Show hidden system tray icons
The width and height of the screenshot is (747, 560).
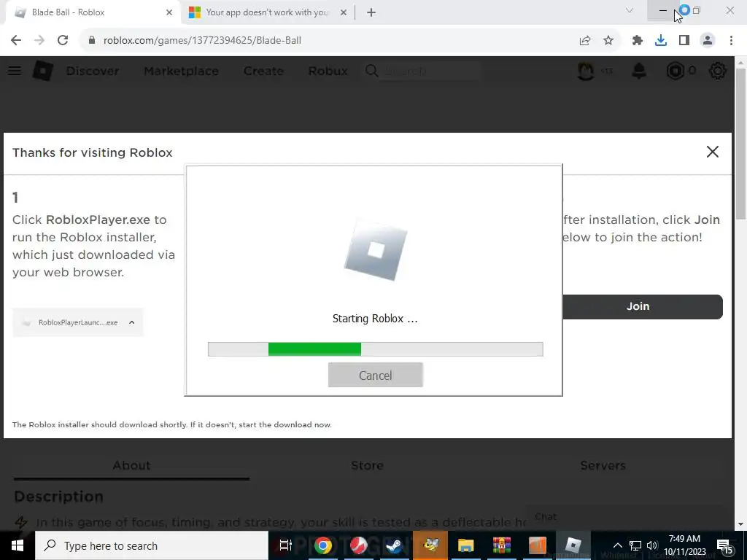point(617,545)
